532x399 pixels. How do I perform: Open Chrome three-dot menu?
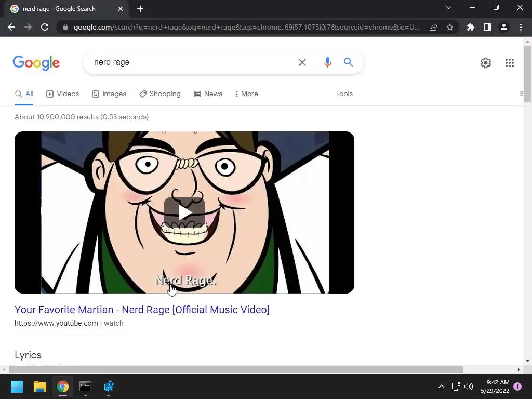pyautogui.click(x=521, y=27)
